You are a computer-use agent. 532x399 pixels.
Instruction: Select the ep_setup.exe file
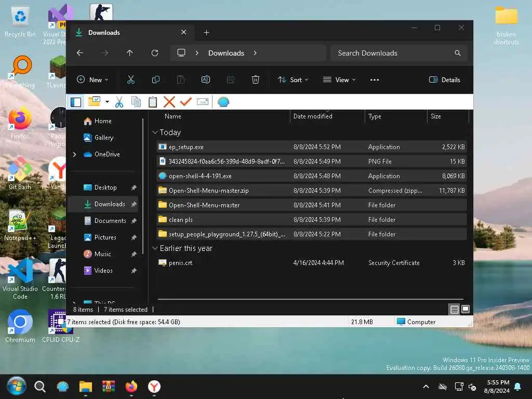coord(312,147)
